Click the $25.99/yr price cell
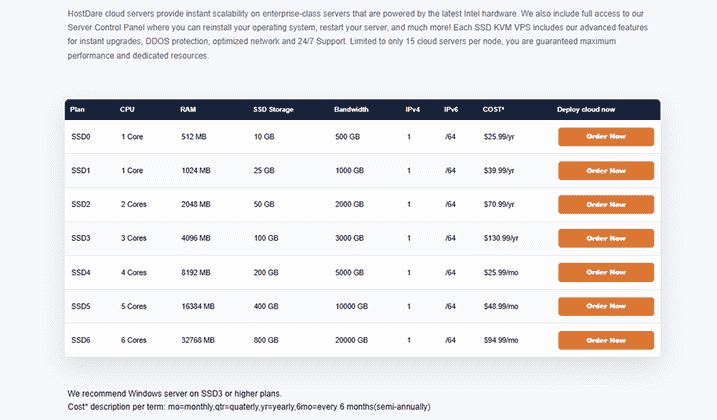 [499, 137]
